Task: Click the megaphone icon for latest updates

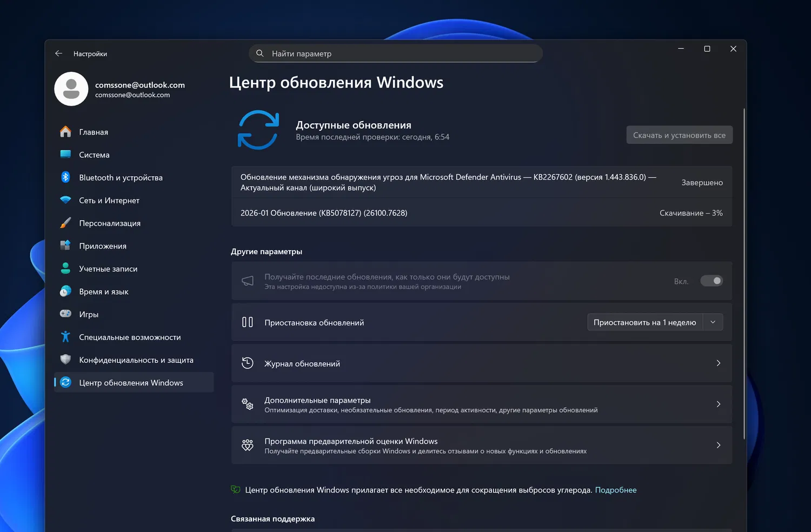Action: click(248, 281)
